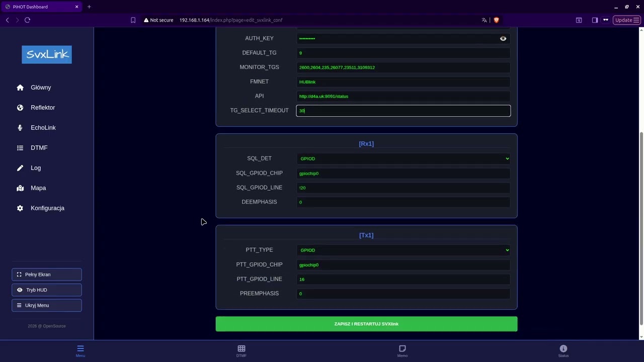Open the SQL_DET dropdown set to GPIOD
Viewport: 644px width, 362px height.
[404, 159]
